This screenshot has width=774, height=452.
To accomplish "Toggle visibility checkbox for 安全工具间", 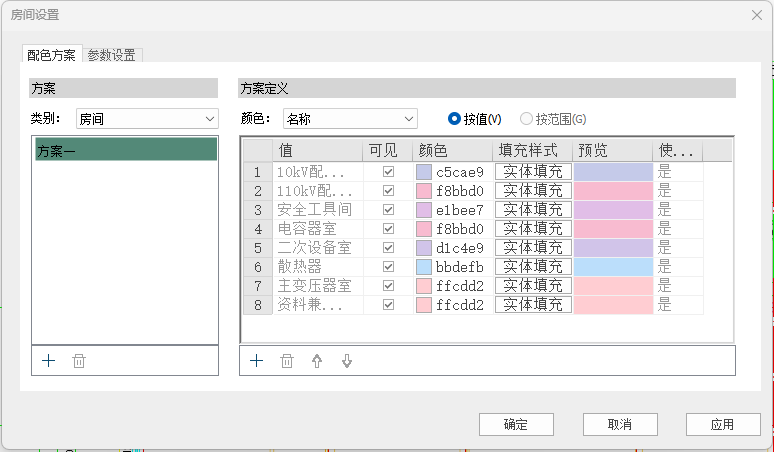I will click(388, 210).
